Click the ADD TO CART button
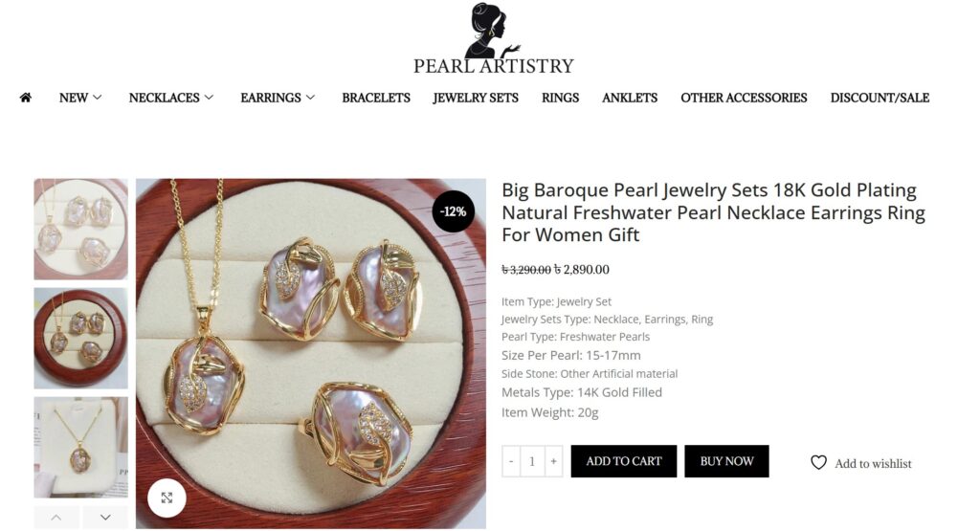The image size is (980, 531). click(624, 461)
